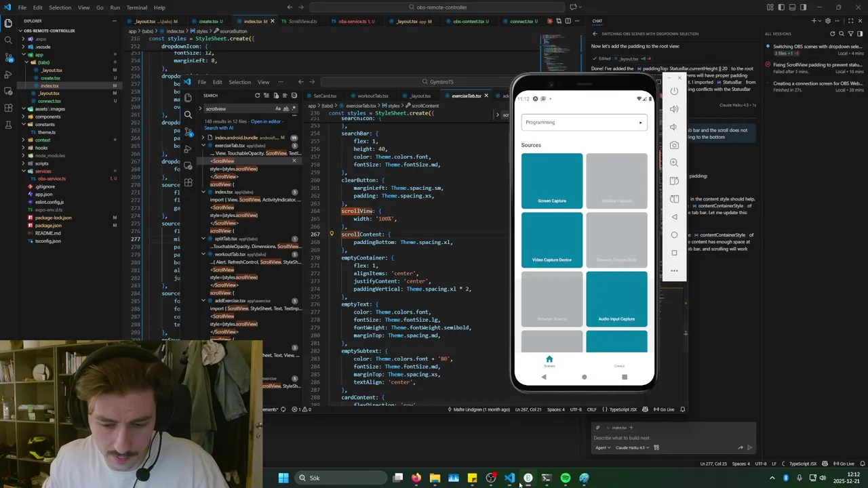Toggle Use Regular Expression in GymbroTS search
This screenshot has width=868, height=488.
(x=294, y=108)
